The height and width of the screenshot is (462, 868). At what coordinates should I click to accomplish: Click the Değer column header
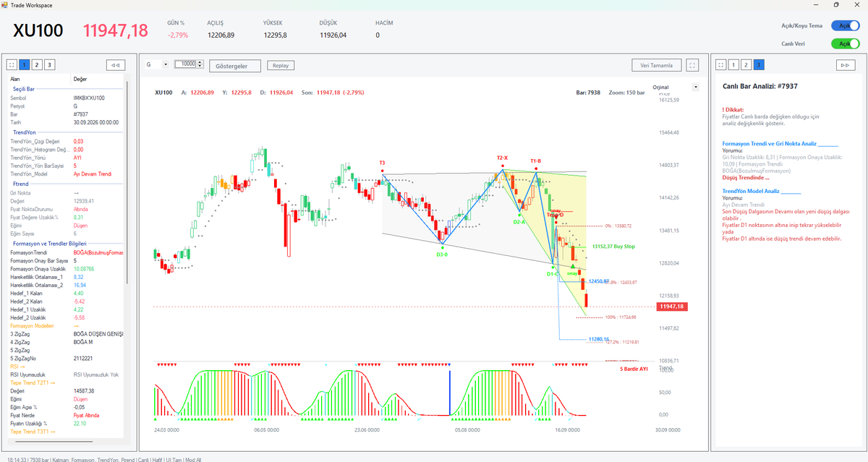tap(98, 78)
